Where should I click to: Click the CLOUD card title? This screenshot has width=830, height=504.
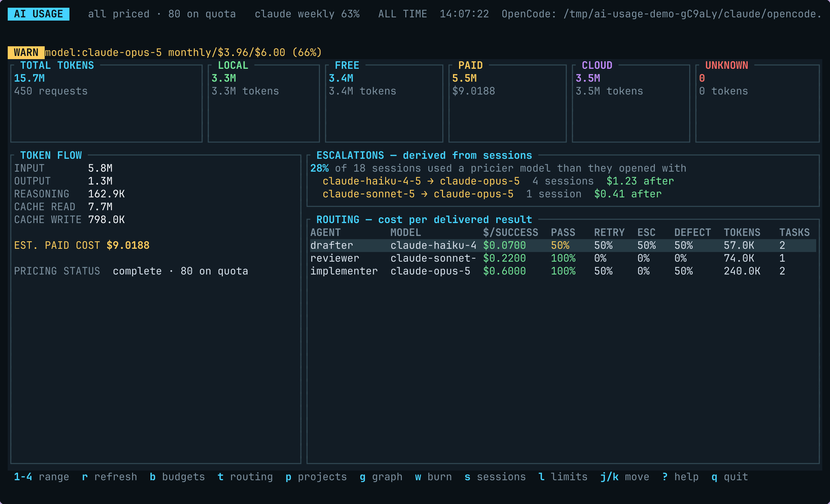(597, 65)
